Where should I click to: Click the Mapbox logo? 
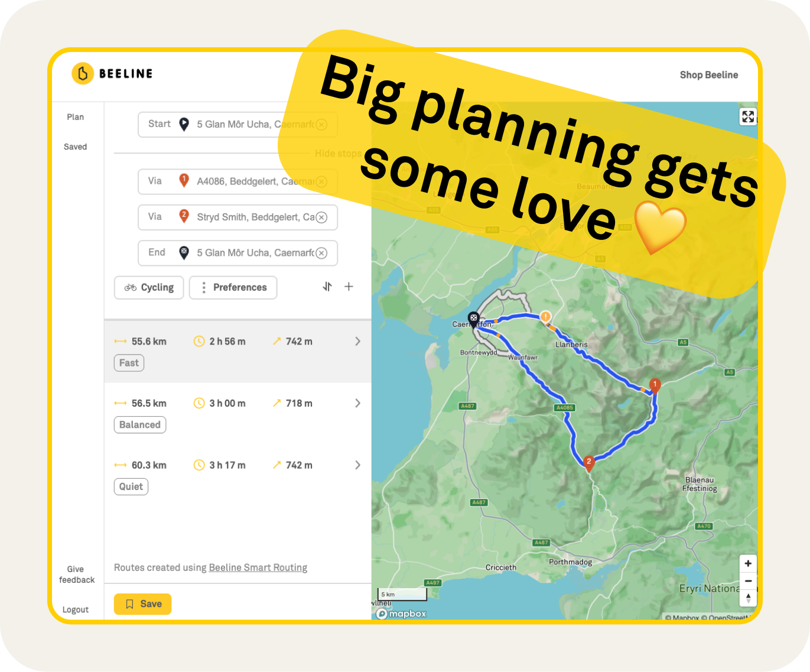coord(402,613)
